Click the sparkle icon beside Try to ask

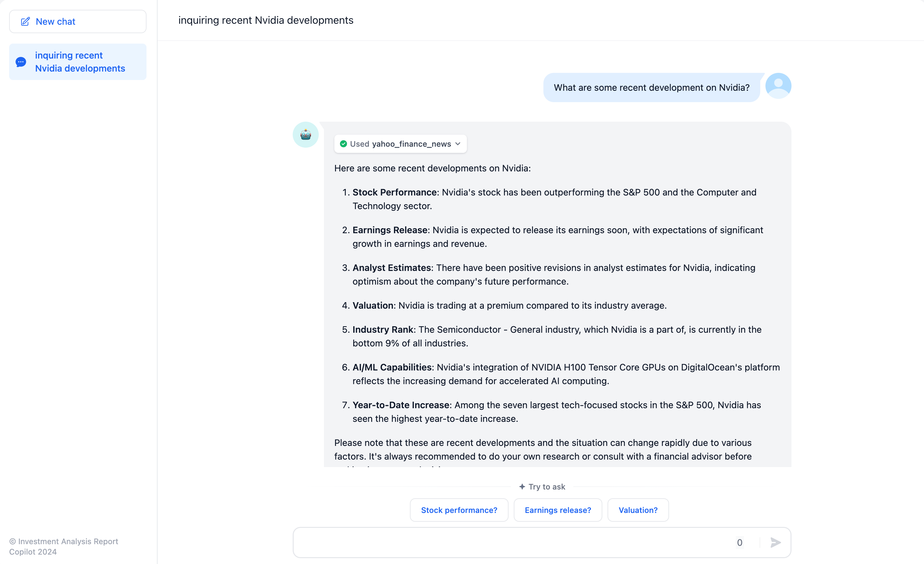522,487
